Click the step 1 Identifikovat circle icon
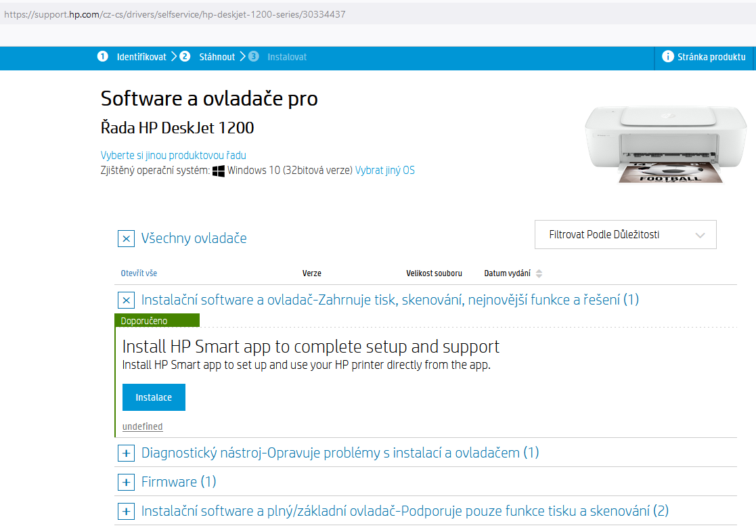 [102, 57]
